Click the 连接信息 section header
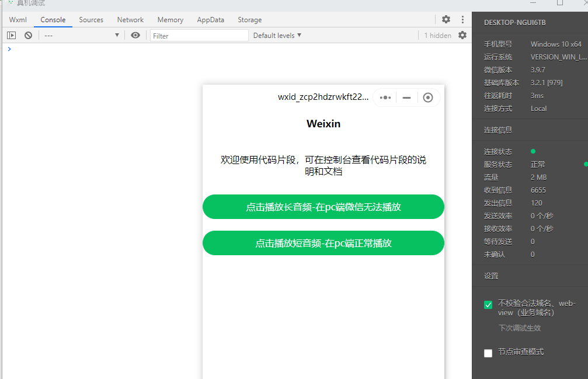The height and width of the screenshot is (379, 588). click(x=497, y=130)
